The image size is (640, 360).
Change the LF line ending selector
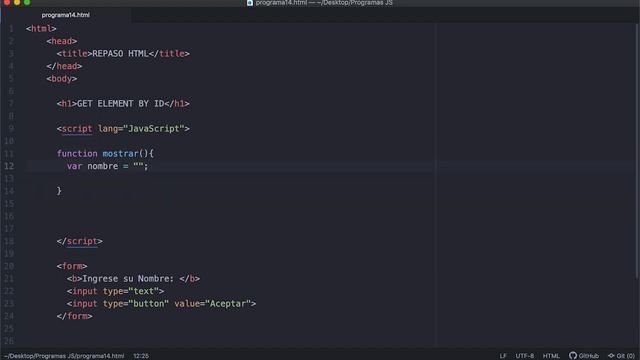pyautogui.click(x=503, y=356)
